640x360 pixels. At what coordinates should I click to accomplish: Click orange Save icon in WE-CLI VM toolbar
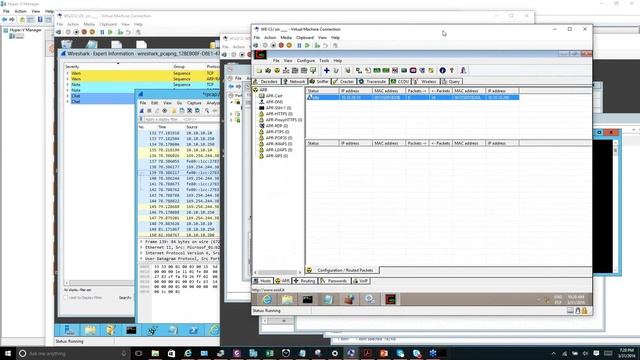(x=289, y=45)
